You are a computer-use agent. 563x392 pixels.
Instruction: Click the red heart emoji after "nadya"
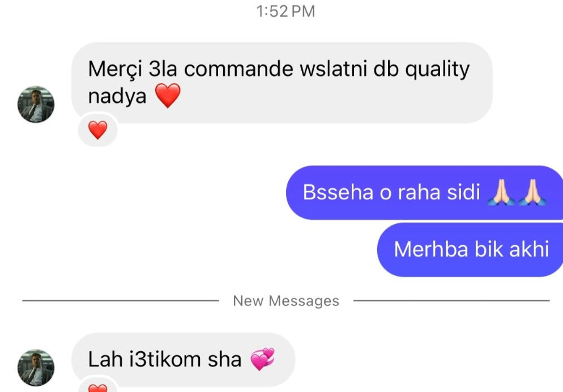[168, 96]
